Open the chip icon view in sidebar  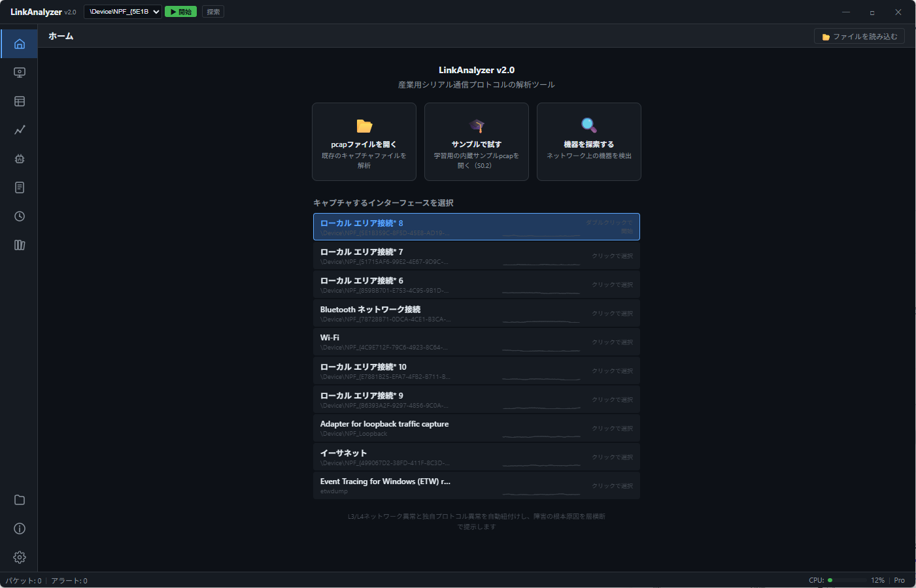pos(20,159)
